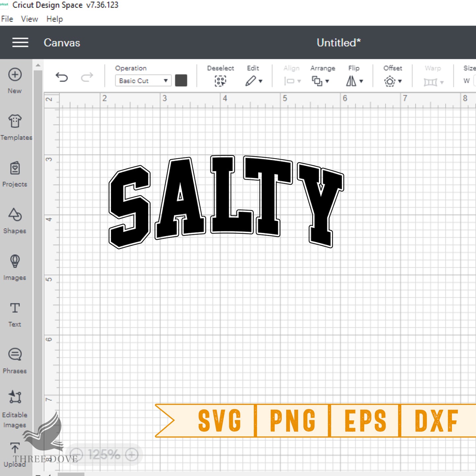This screenshot has height=476, width=476.
Task: Undo the last action
Action: tap(62, 77)
